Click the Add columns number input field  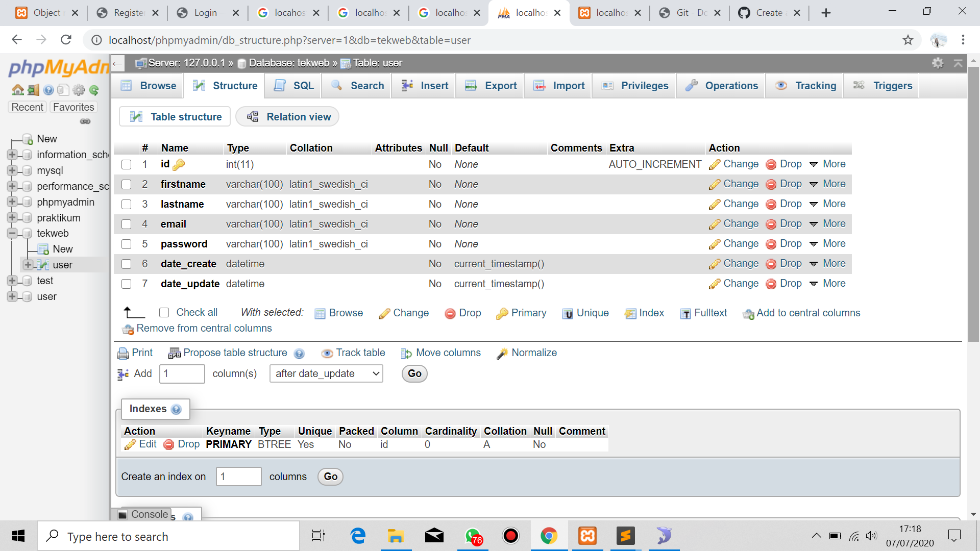click(x=182, y=373)
